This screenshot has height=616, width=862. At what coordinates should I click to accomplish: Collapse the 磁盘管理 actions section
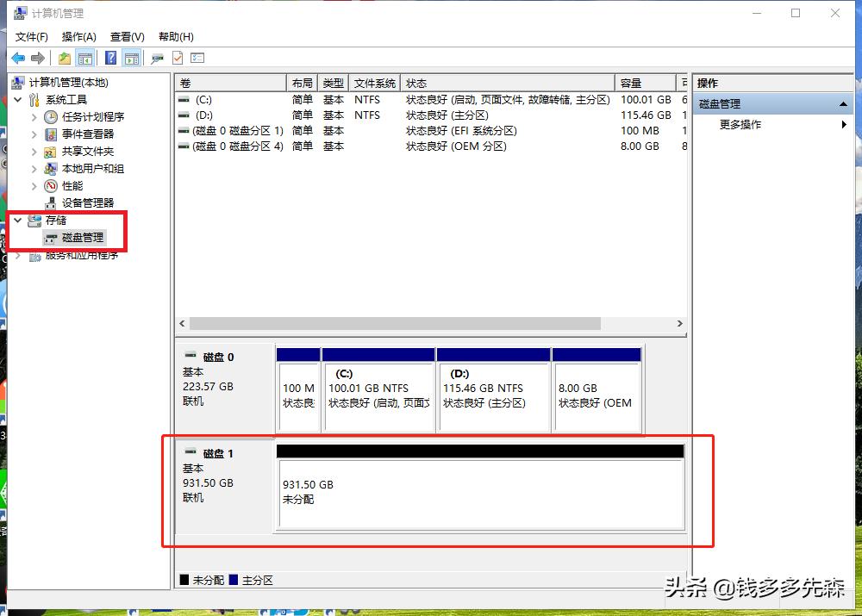(842, 103)
